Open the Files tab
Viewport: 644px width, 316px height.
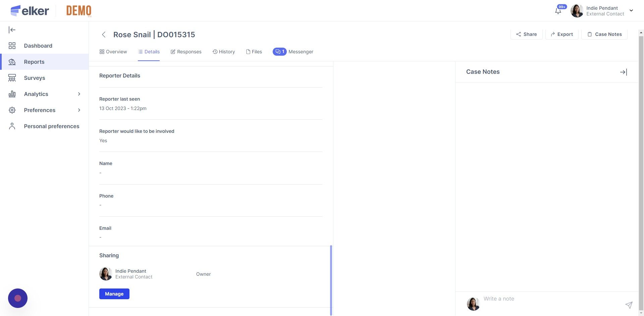point(254,52)
